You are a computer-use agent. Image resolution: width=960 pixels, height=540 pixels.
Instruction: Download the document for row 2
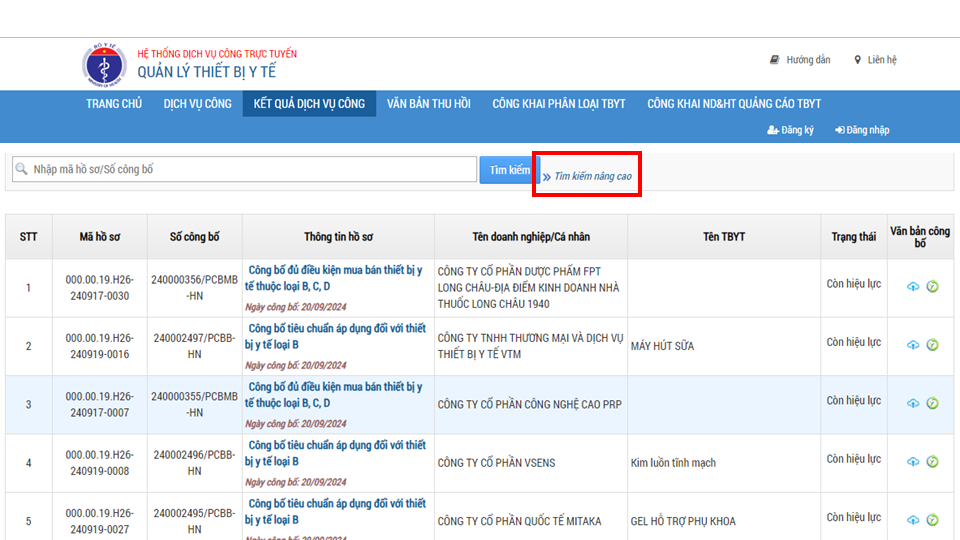point(913,345)
